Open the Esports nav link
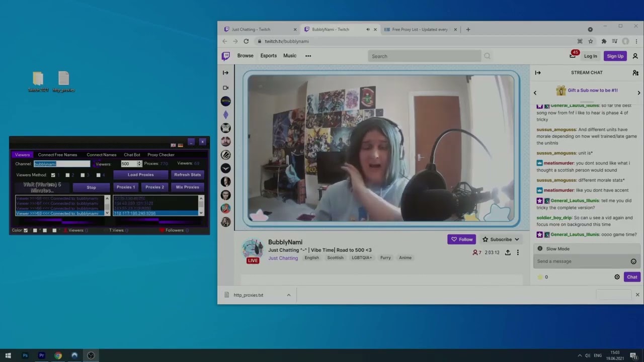The width and height of the screenshot is (644, 362). (x=269, y=56)
